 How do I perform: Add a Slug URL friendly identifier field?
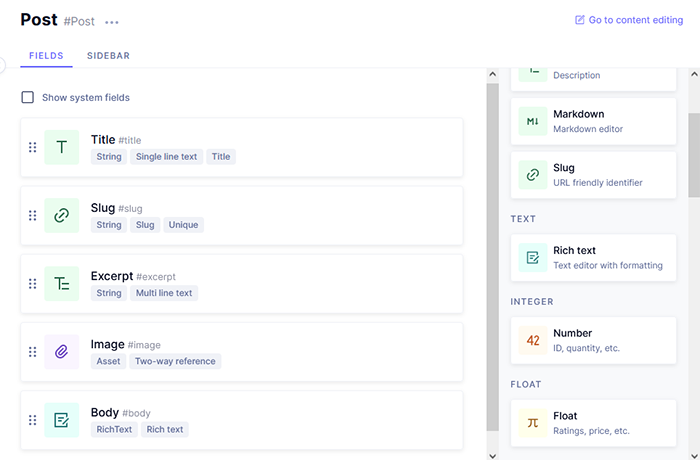tap(593, 175)
